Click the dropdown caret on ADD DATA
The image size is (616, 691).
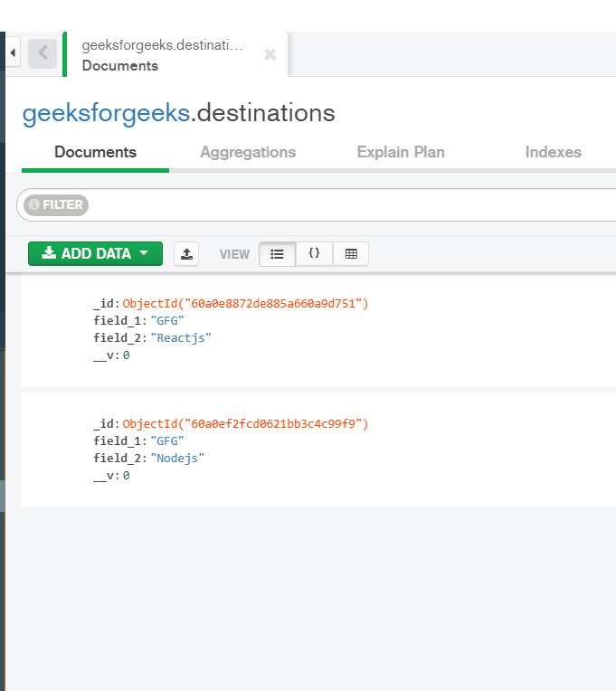point(144,253)
